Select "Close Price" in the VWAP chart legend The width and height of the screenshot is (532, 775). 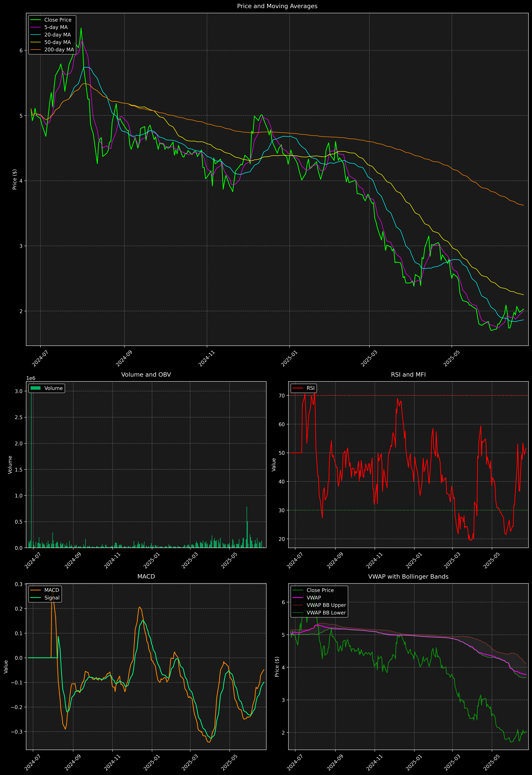coord(320,590)
